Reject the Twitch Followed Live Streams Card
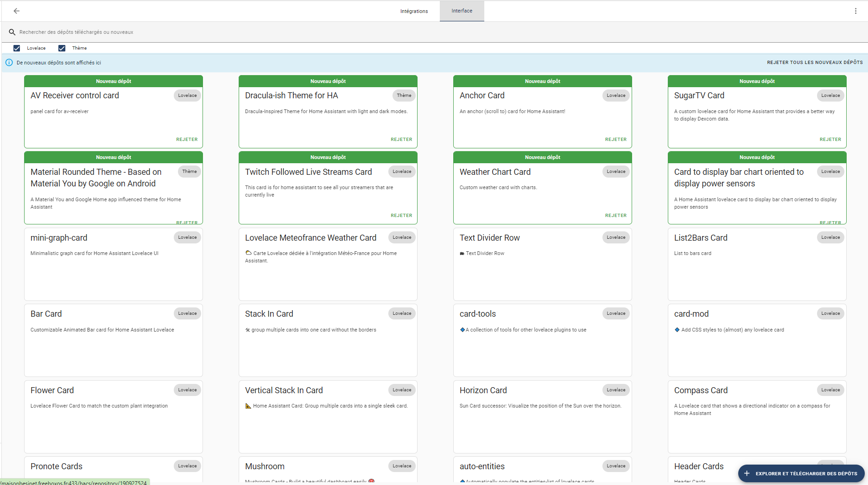Image resolution: width=868 pixels, height=485 pixels. pos(401,215)
